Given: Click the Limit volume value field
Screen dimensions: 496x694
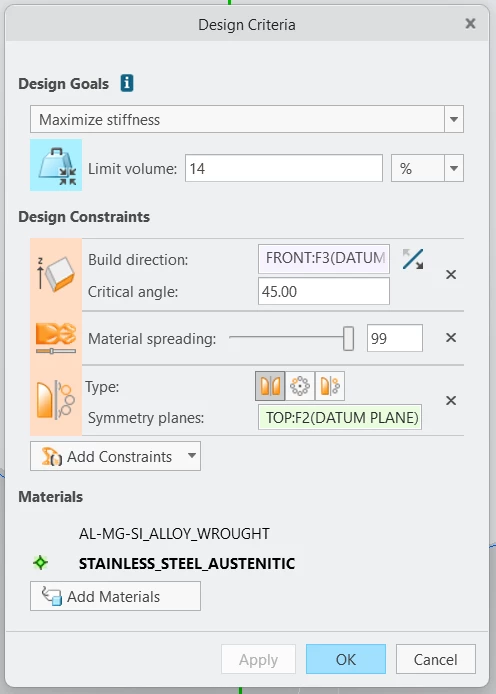Looking at the screenshot, I should (x=284, y=168).
